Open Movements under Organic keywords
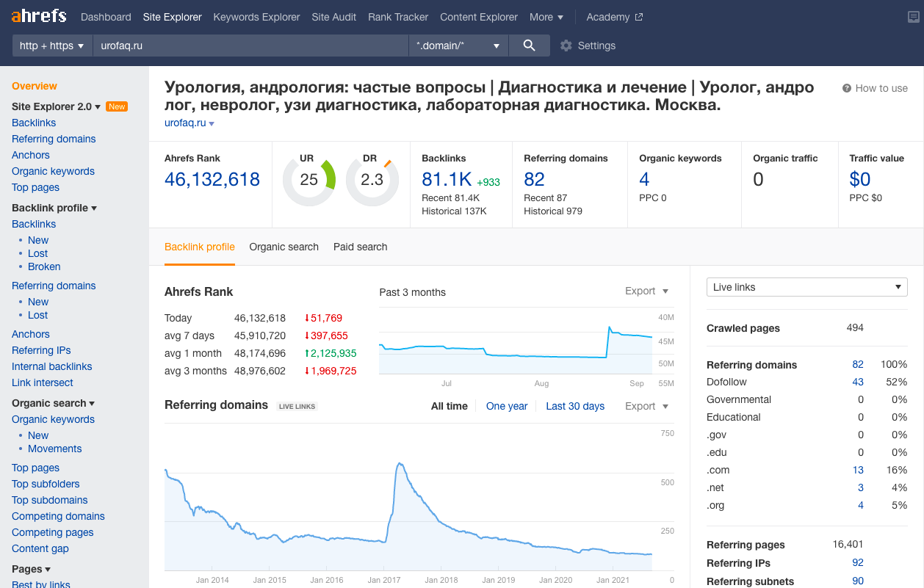This screenshot has height=588, width=924. click(x=55, y=449)
